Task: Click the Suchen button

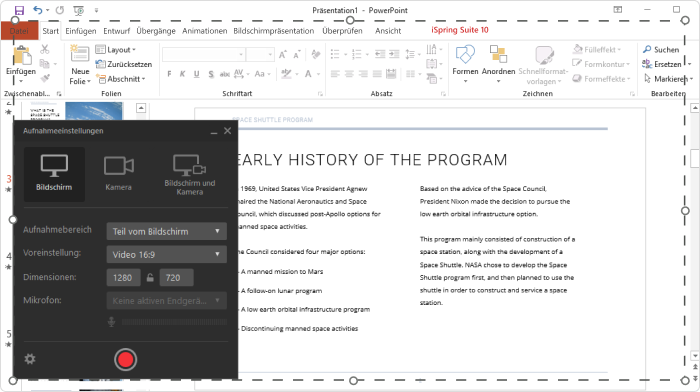Action: pyautogui.click(x=661, y=50)
